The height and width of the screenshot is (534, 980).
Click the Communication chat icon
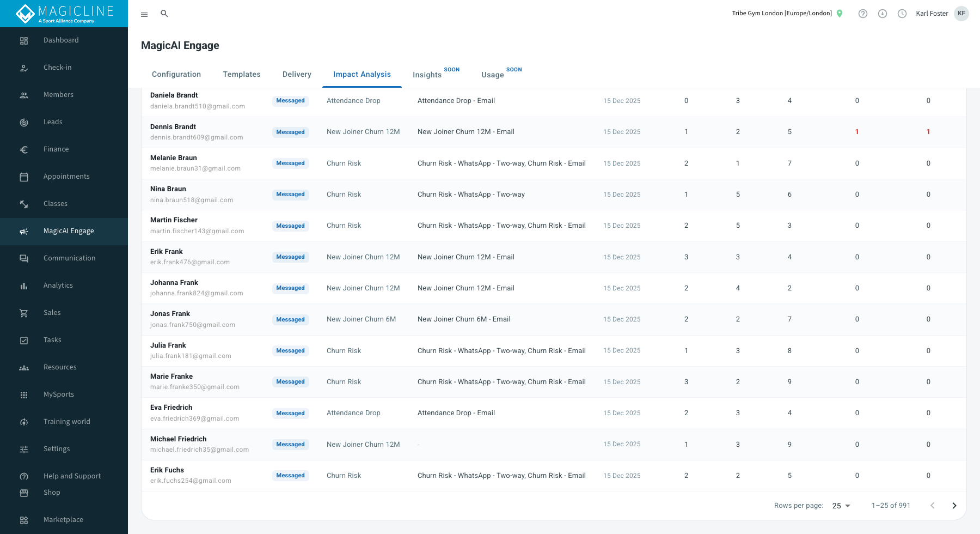click(24, 258)
